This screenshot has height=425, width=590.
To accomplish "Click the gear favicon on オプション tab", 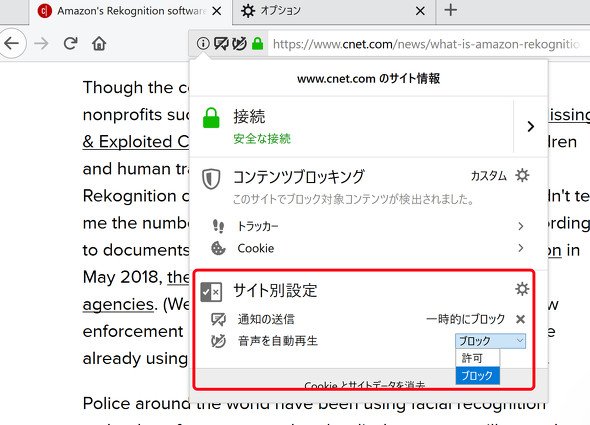I will pyautogui.click(x=248, y=11).
